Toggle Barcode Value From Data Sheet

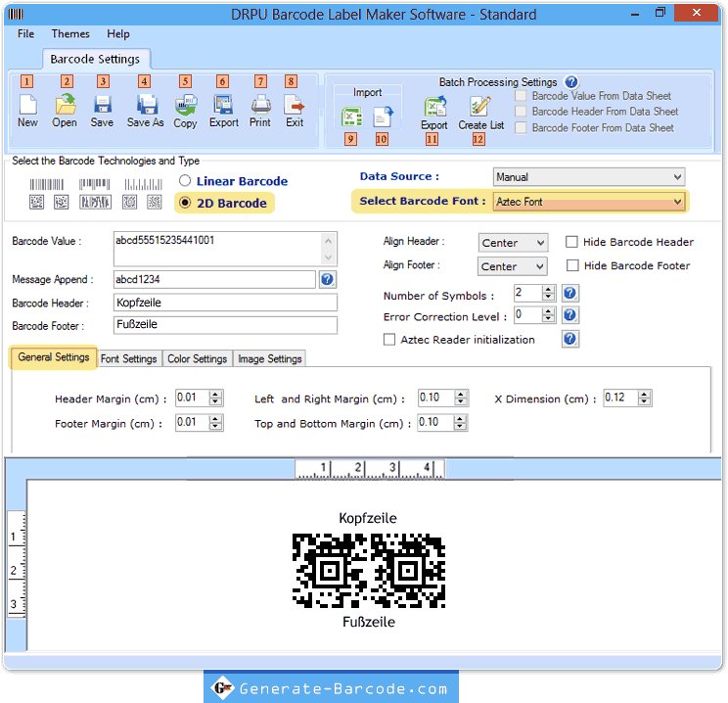point(521,96)
